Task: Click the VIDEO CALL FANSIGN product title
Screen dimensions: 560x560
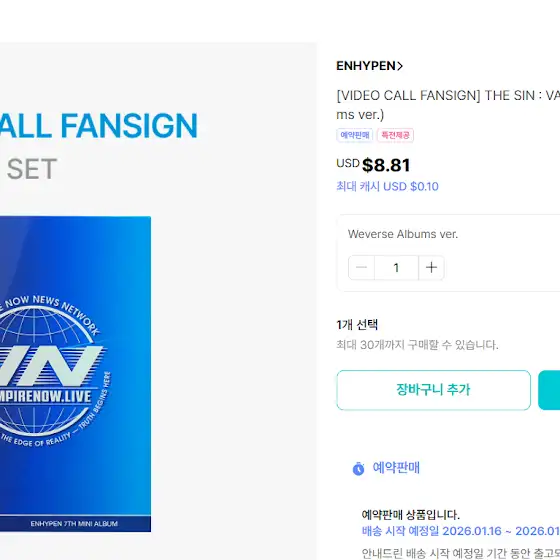Action: click(448, 105)
